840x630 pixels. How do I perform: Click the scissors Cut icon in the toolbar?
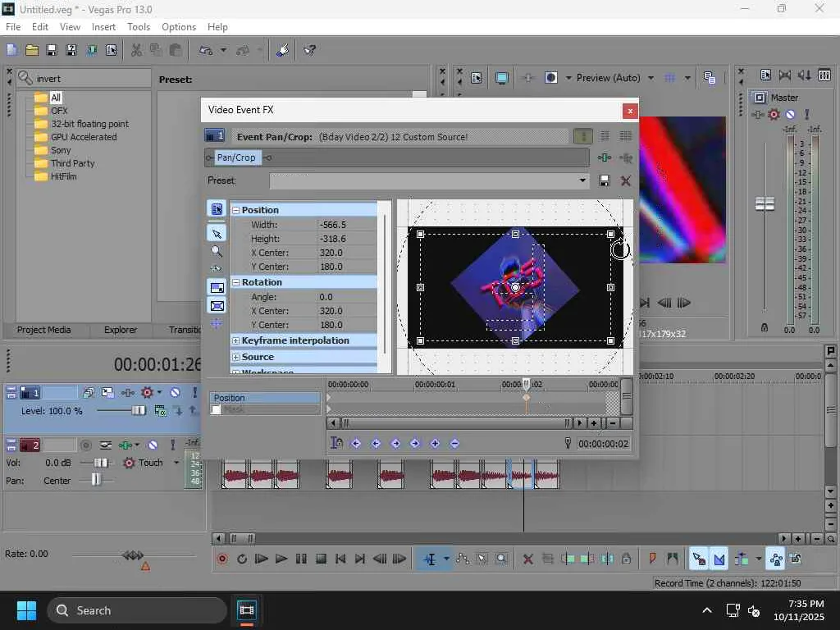click(136, 50)
